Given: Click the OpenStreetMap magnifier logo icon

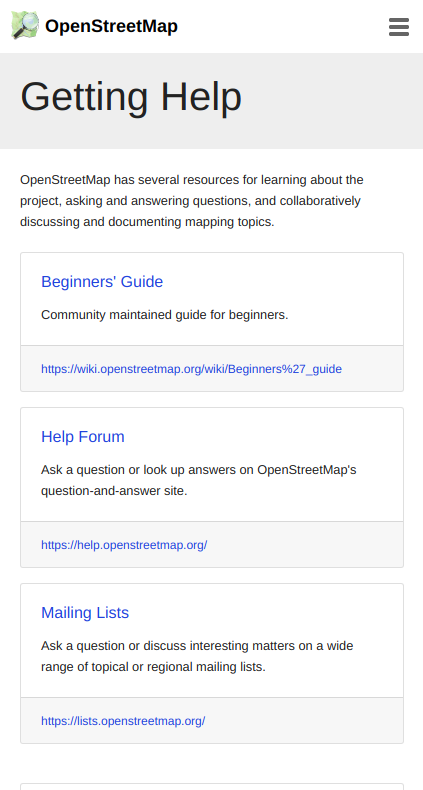Looking at the screenshot, I should [x=25, y=25].
